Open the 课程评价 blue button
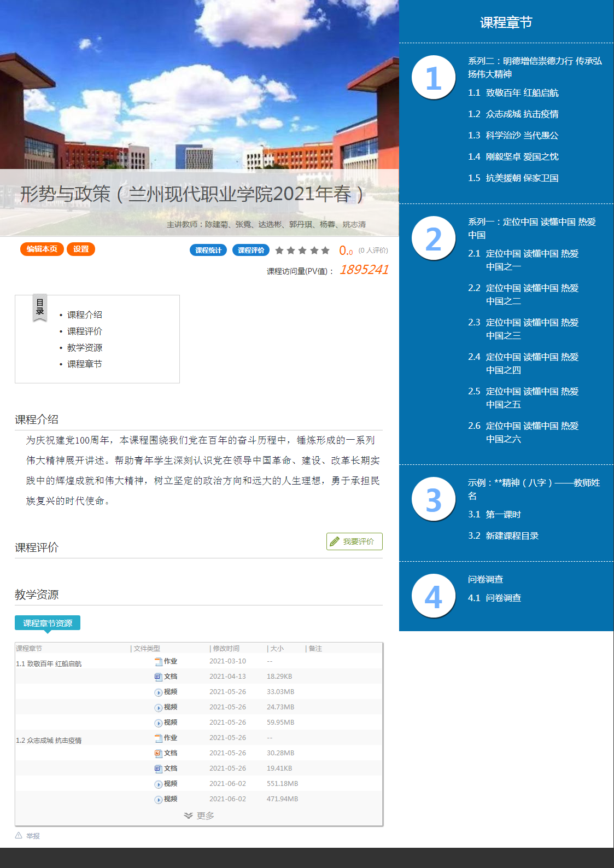Viewport: 614px width, 868px height. pos(251,250)
